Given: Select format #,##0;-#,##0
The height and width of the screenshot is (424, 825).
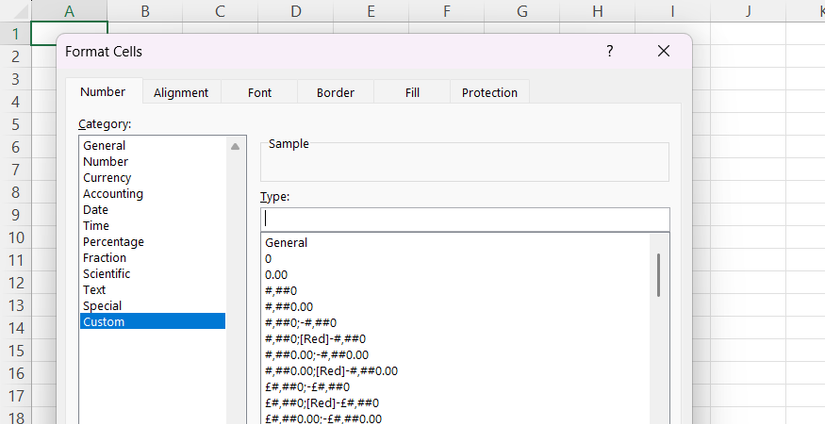Looking at the screenshot, I should [455, 322].
